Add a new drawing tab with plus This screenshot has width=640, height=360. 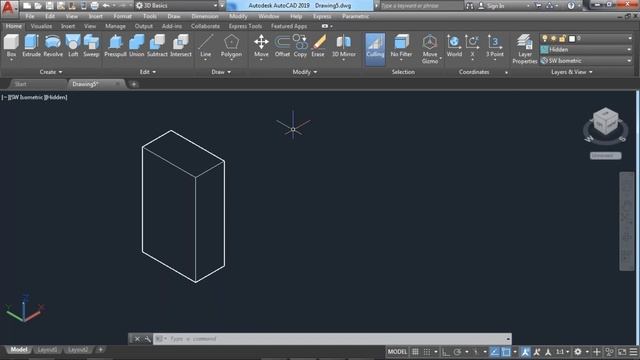coord(133,84)
